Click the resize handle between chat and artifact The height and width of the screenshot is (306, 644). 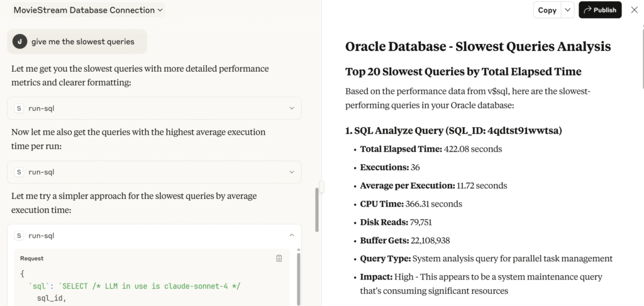321,186
